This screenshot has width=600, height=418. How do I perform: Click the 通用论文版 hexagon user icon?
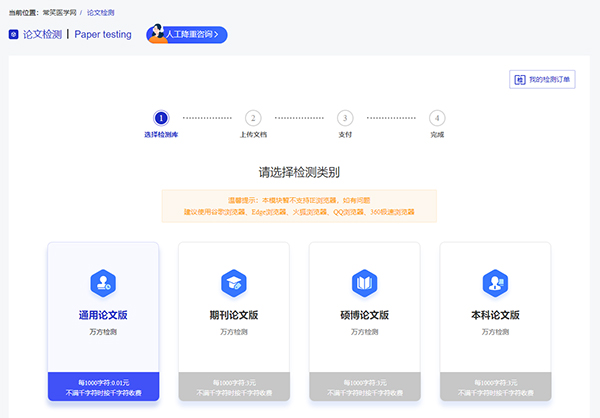(x=103, y=282)
